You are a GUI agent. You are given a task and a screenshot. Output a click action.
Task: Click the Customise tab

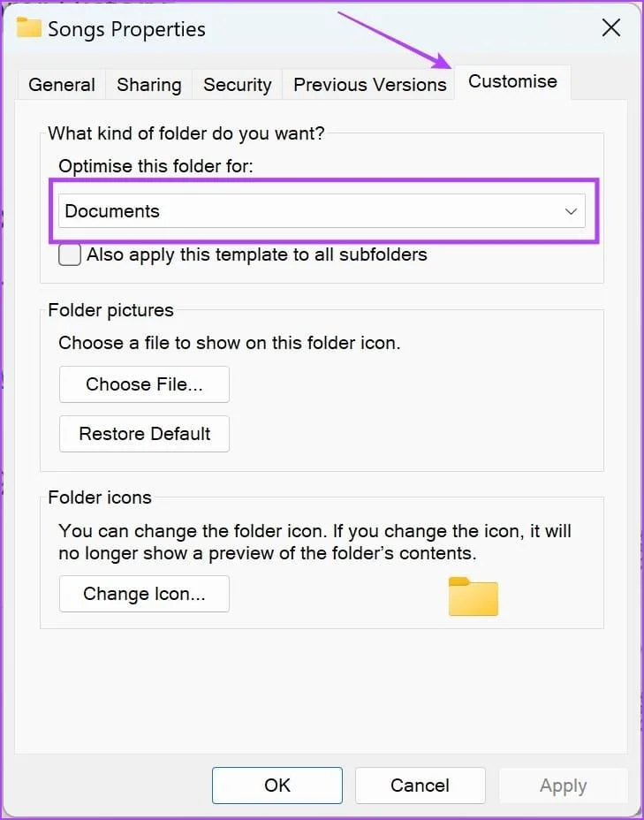coord(512,81)
